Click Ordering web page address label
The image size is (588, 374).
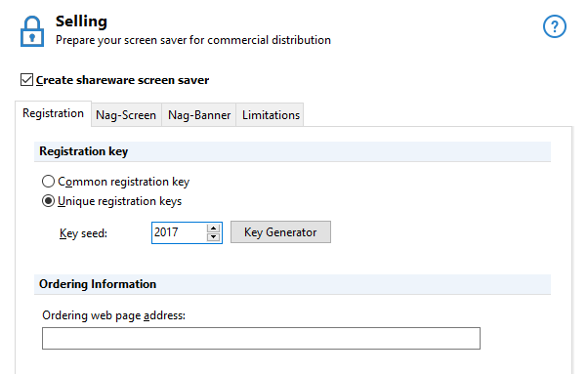113,315
